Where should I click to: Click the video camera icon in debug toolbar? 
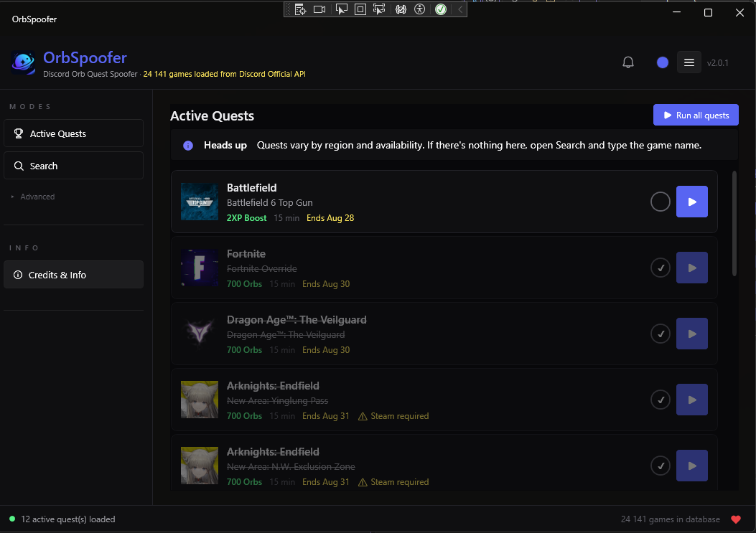[319, 9]
